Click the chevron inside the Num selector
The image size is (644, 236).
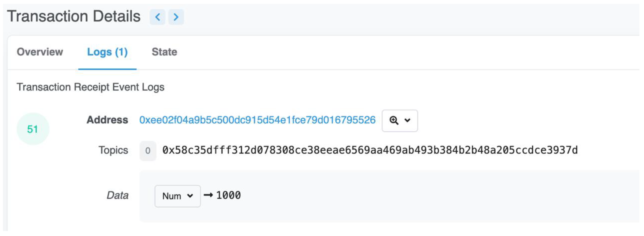coord(190,196)
